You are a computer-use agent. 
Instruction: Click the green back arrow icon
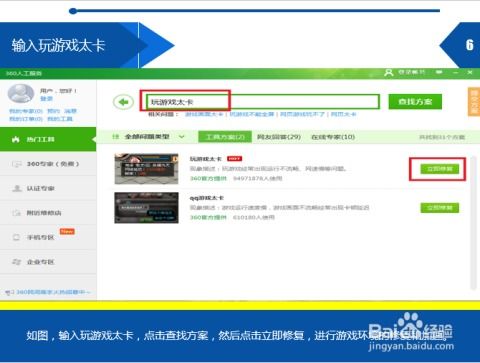[x=123, y=102]
